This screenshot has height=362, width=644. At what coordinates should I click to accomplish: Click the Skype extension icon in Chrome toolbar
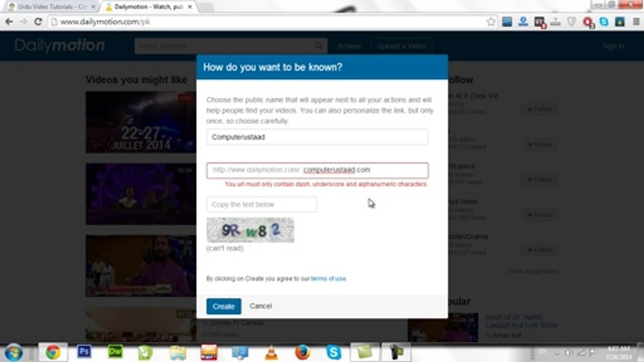tap(604, 22)
